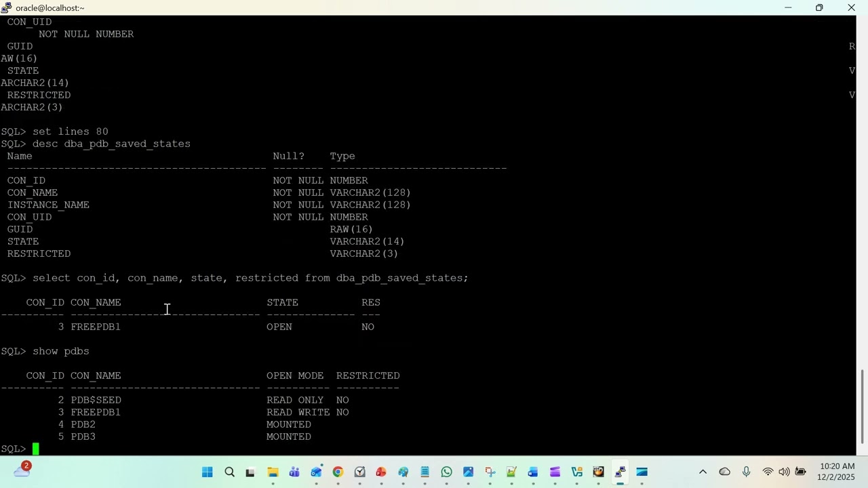The image size is (868, 488).
Task: Open the clock-face app on taskbar
Action: [359, 472]
